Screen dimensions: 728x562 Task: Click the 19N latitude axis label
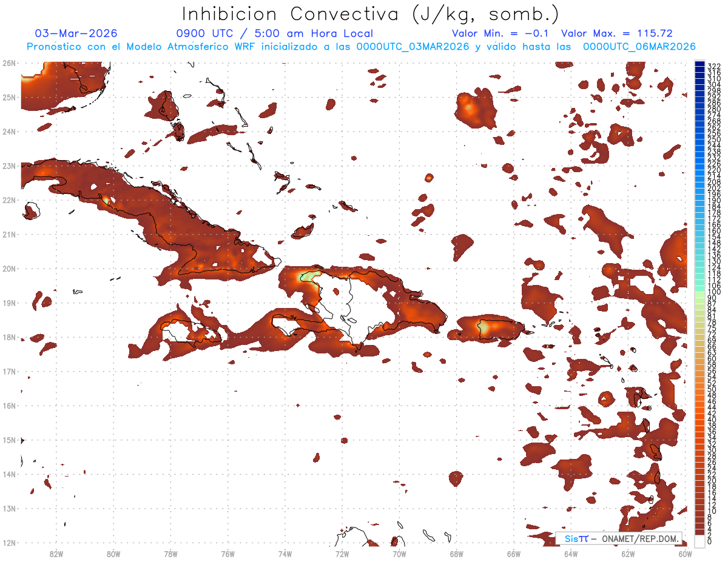click(9, 303)
